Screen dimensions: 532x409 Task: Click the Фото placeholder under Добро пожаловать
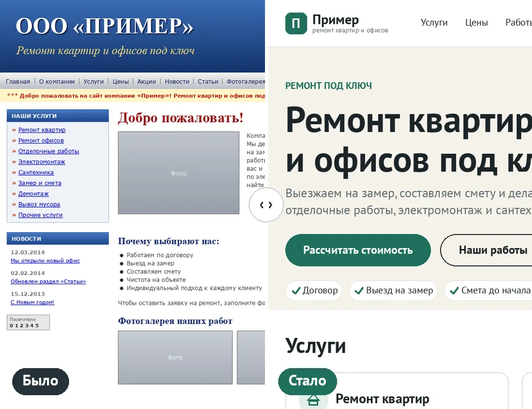click(179, 173)
